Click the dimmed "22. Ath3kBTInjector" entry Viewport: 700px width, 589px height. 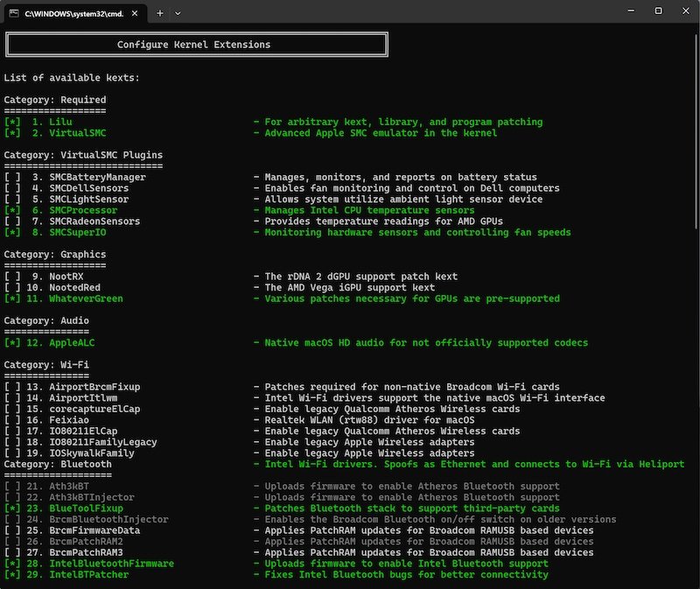(x=80, y=497)
